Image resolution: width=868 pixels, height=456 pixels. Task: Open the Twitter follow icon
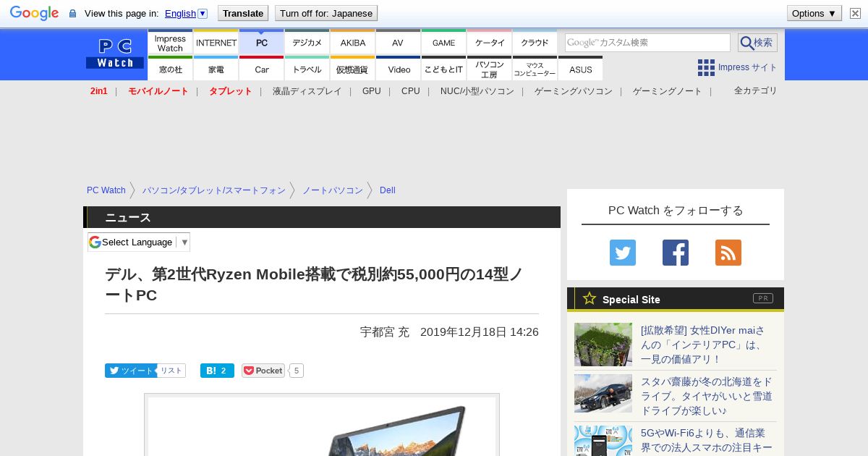[x=623, y=253]
